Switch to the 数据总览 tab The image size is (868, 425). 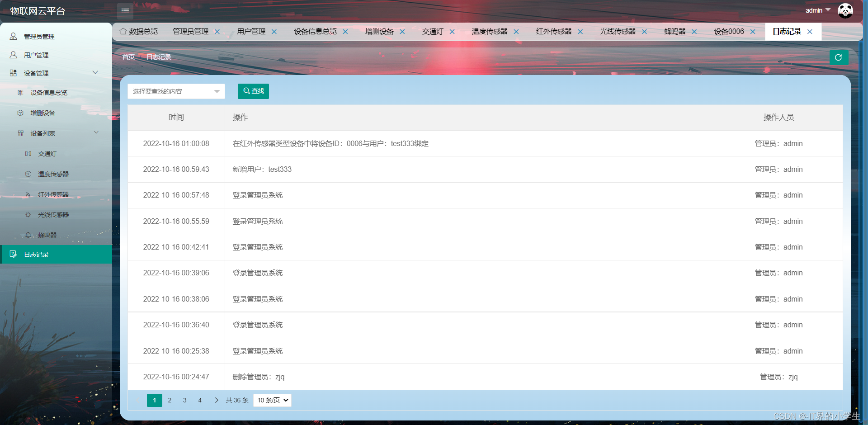143,31
